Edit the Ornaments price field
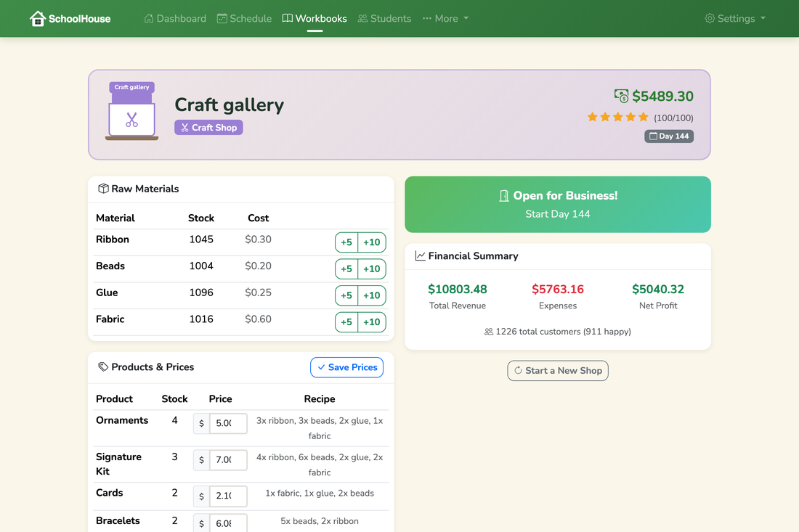The width and height of the screenshot is (799, 532). [228, 423]
